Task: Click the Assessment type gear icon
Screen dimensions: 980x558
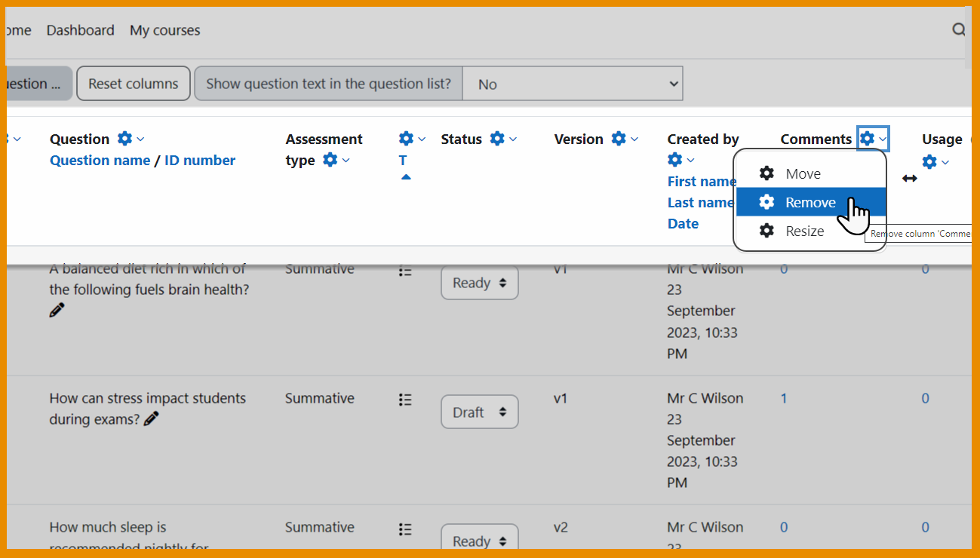Action: (x=330, y=159)
